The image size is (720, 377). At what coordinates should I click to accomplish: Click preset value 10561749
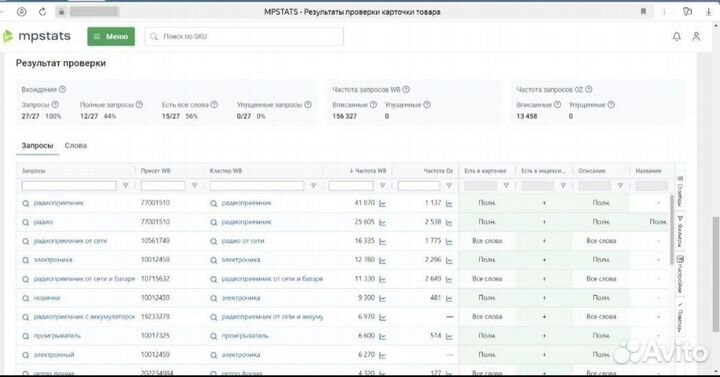click(x=155, y=241)
